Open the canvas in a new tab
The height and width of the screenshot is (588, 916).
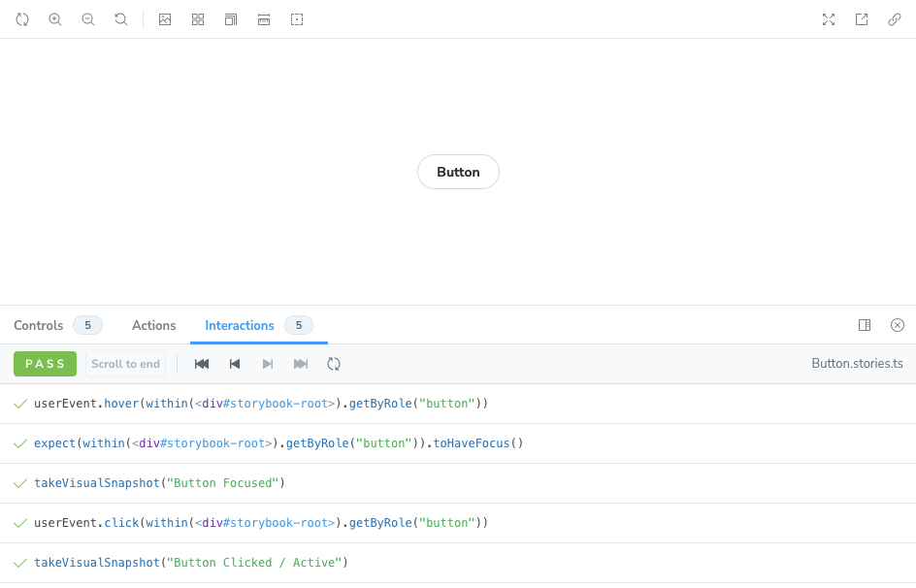(862, 19)
